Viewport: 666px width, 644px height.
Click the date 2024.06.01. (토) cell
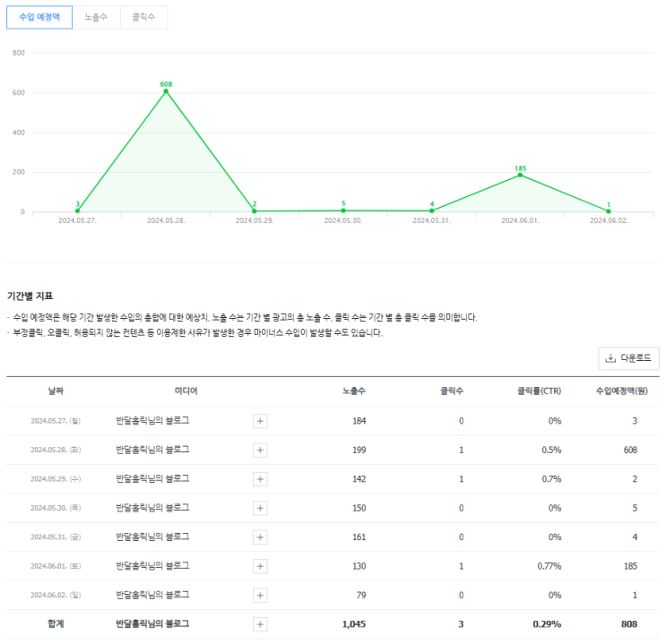pos(56,566)
